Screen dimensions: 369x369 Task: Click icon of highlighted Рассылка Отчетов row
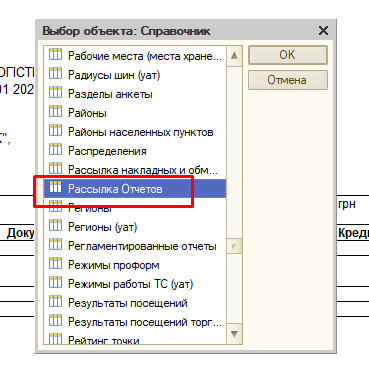[55, 187]
